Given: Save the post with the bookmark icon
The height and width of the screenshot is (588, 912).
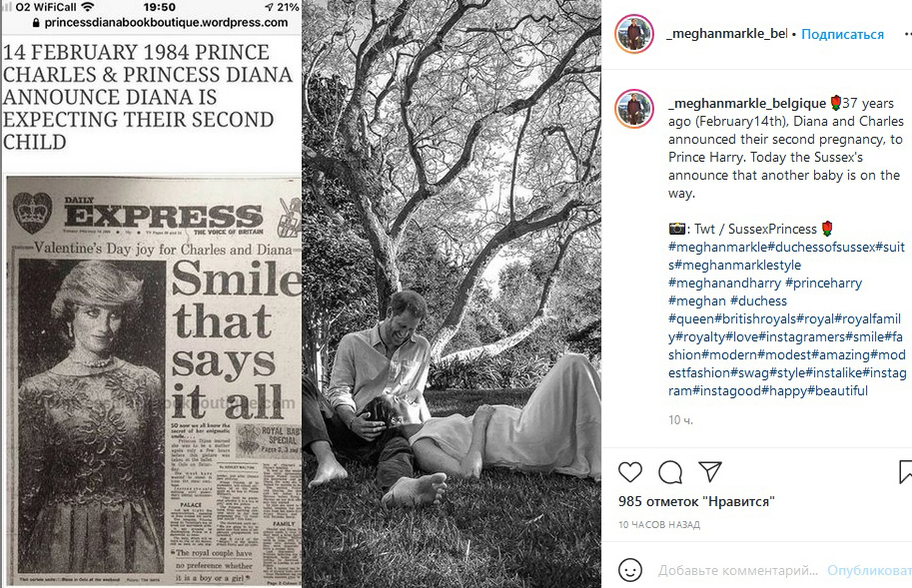Looking at the screenshot, I should [x=906, y=472].
